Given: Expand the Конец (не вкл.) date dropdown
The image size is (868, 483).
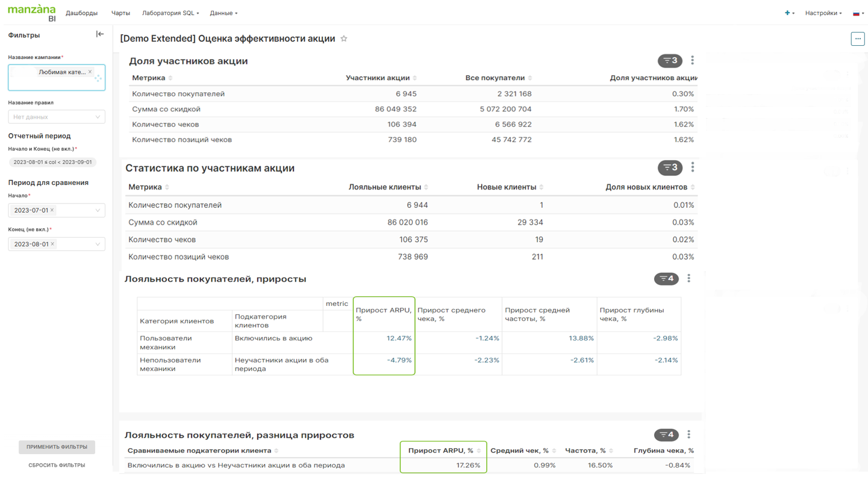Looking at the screenshot, I should pos(98,244).
